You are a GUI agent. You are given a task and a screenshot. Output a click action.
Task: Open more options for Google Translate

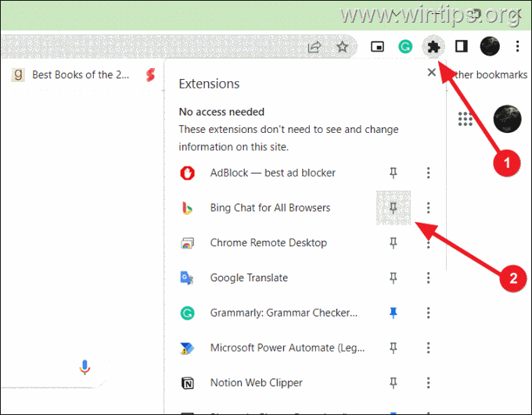coord(428,277)
